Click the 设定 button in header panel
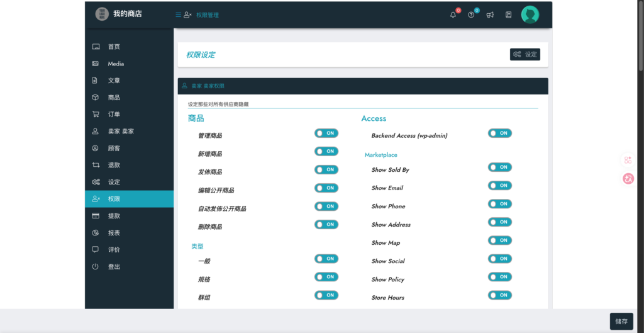This screenshot has width=644, height=333. 525,54
